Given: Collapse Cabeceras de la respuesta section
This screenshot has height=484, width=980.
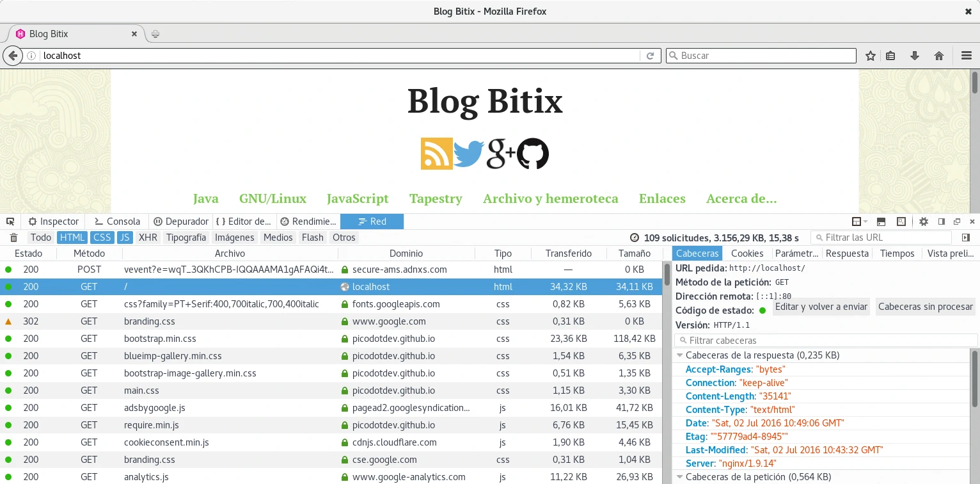Looking at the screenshot, I should pyautogui.click(x=679, y=355).
